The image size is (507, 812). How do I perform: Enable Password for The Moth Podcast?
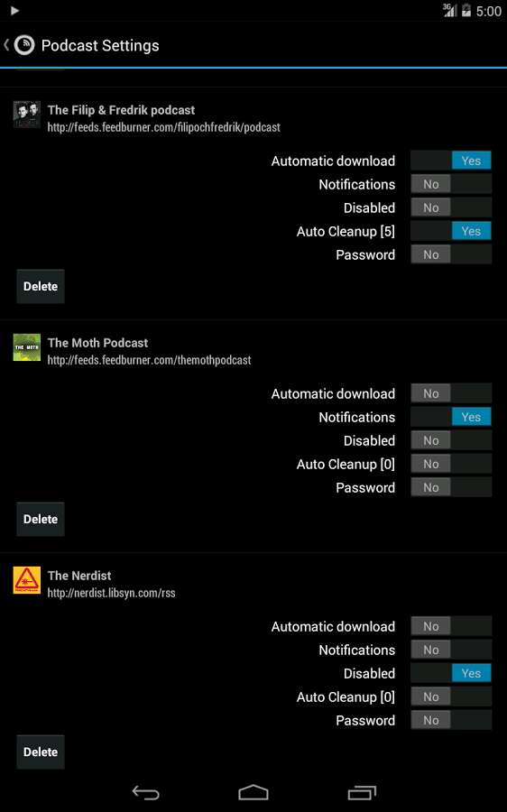point(451,487)
